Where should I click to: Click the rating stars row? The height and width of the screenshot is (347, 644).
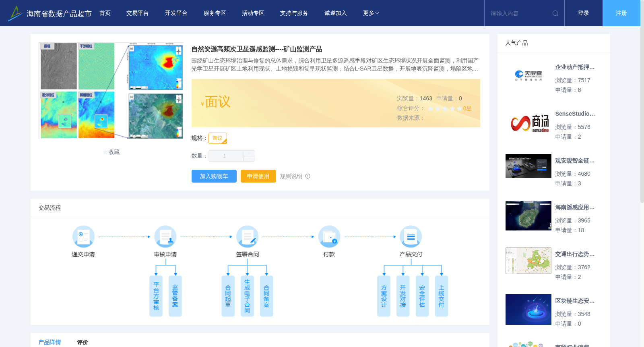(445, 108)
